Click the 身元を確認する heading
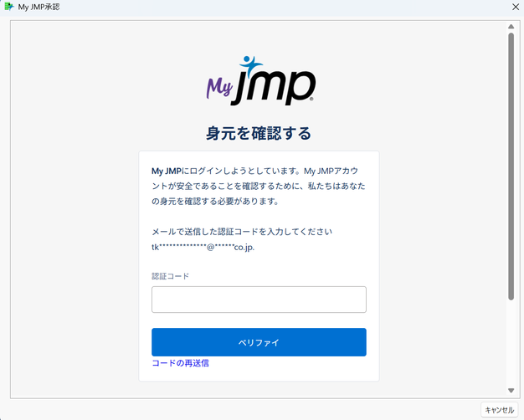 coord(259,133)
